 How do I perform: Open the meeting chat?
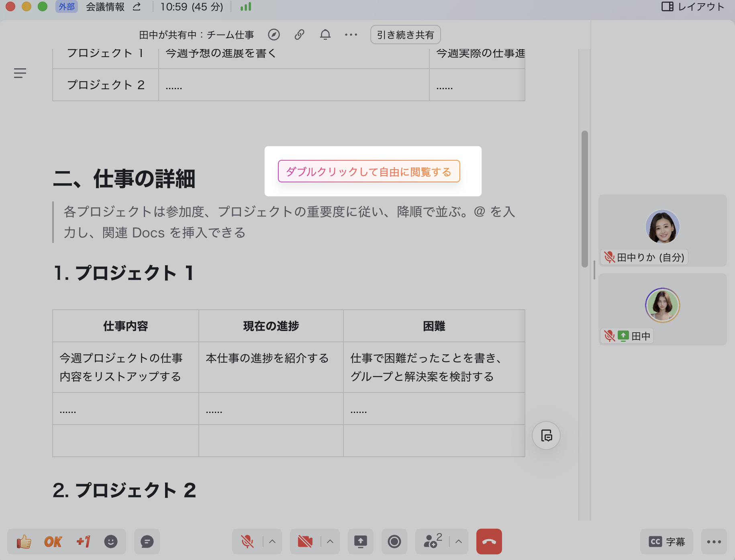[147, 542]
